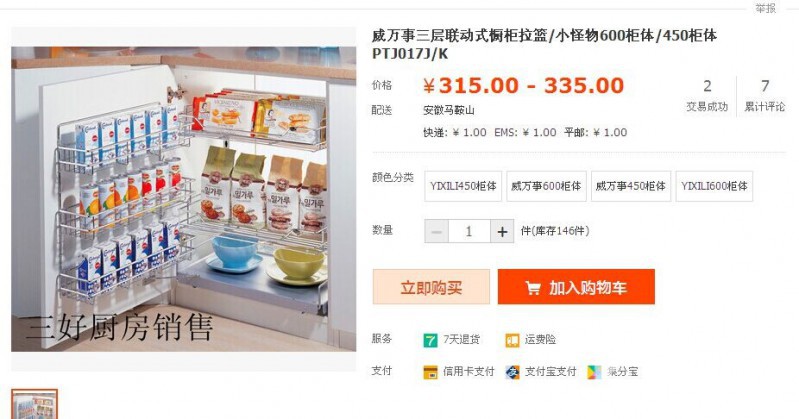Increase quantity with the plus button
Screen dimensions: 799x419
point(502,231)
